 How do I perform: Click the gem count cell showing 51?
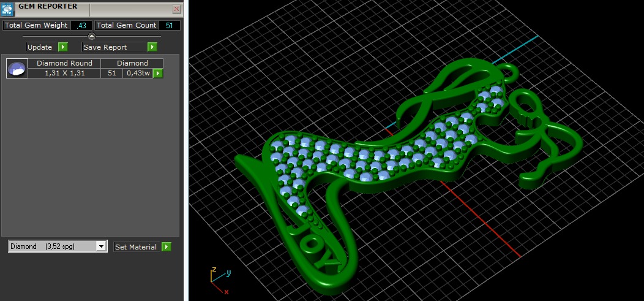pyautogui.click(x=111, y=73)
